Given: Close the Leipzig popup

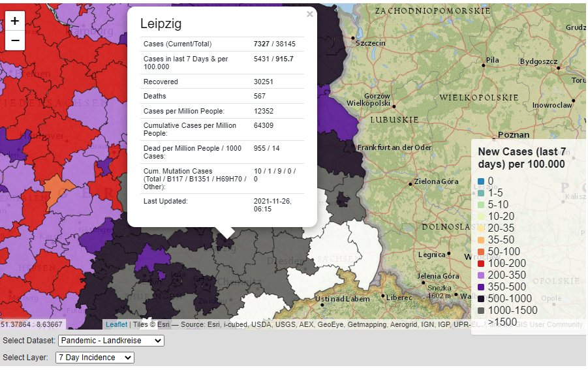Looking at the screenshot, I should [x=310, y=14].
